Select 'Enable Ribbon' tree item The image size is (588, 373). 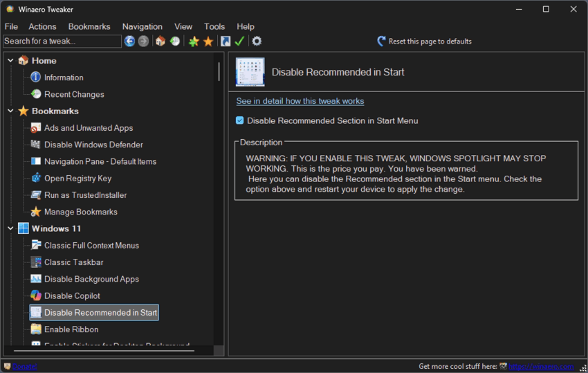point(71,329)
